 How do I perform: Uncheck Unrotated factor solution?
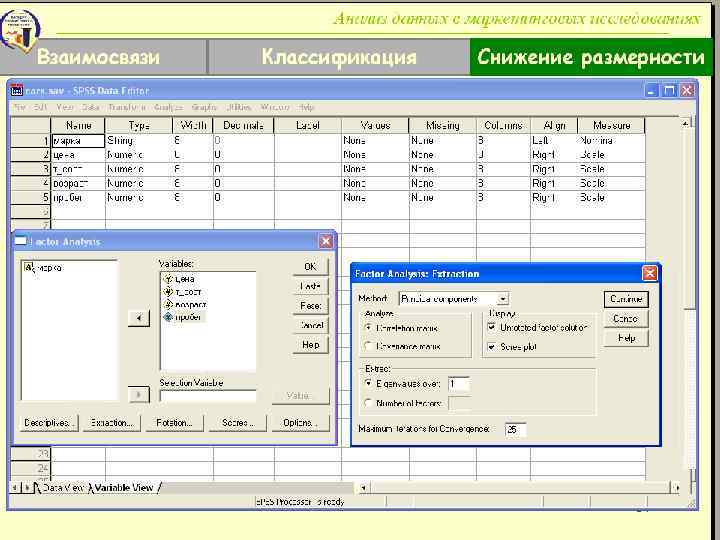pyautogui.click(x=491, y=326)
